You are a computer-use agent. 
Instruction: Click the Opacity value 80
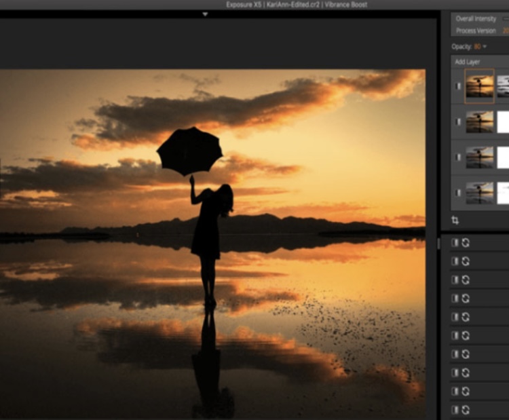click(477, 47)
